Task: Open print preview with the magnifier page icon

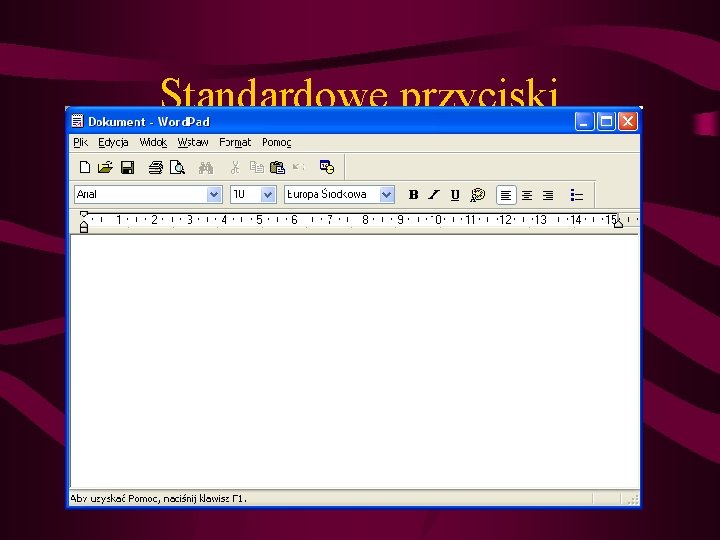Action: [x=177, y=167]
